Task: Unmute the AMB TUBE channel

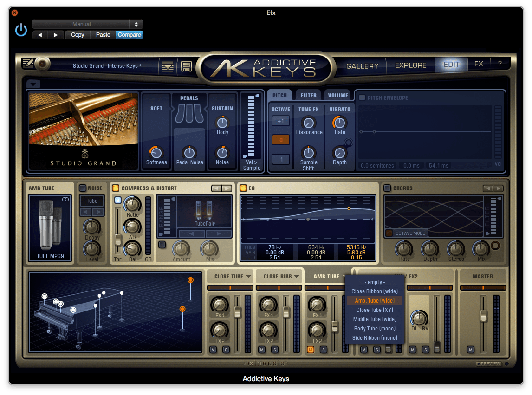Action: 311,350
